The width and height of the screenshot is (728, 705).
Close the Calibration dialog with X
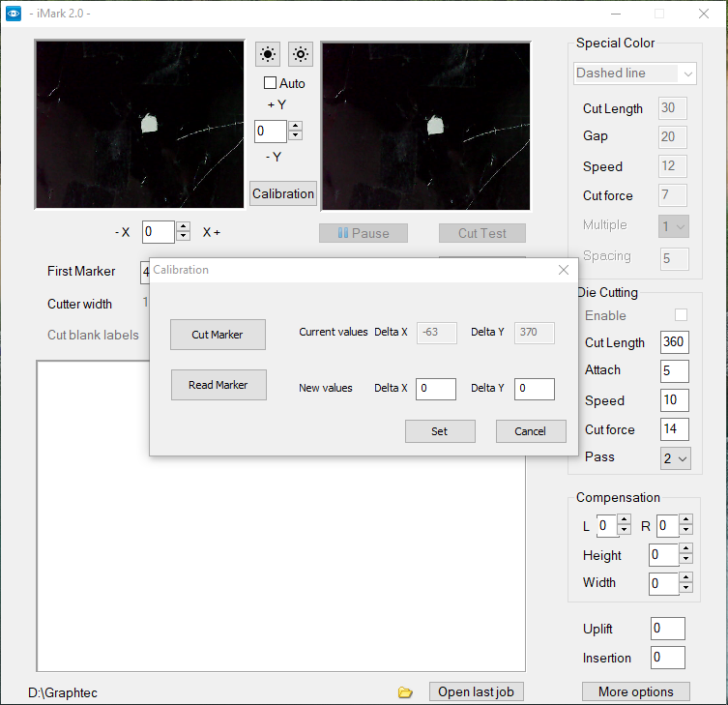(x=564, y=270)
